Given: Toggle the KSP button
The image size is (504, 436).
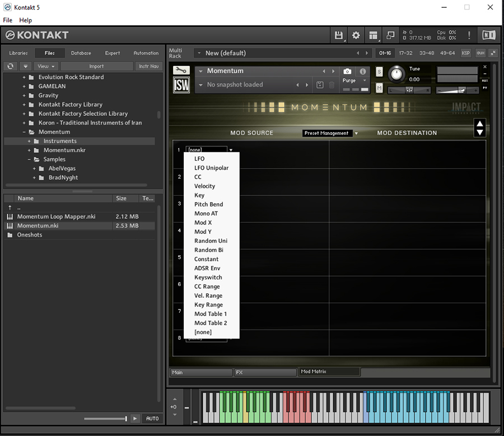Looking at the screenshot, I should [465, 53].
